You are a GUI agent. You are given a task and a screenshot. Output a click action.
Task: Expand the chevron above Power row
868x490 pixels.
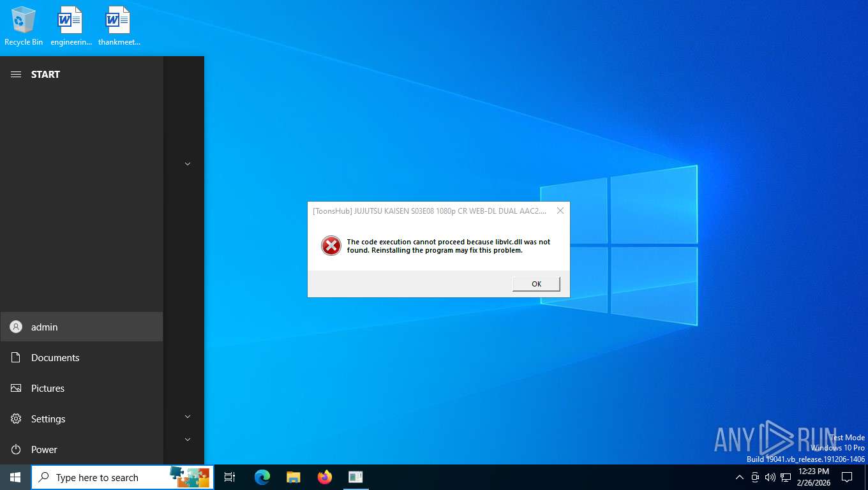point(188,440)
